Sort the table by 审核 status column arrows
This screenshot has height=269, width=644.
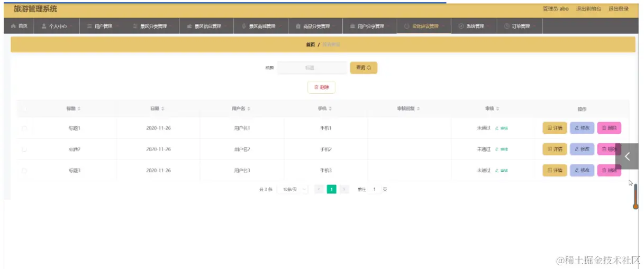tap(497, 109)
